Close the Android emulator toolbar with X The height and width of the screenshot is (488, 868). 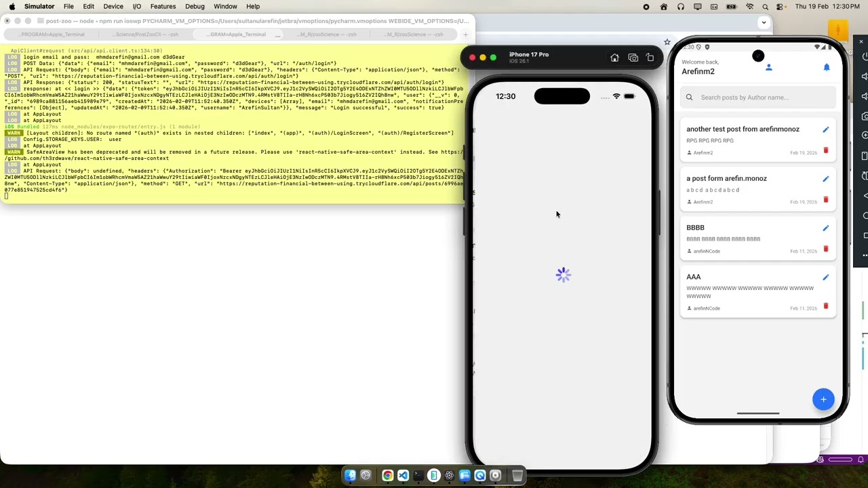[x=861, y=42]
